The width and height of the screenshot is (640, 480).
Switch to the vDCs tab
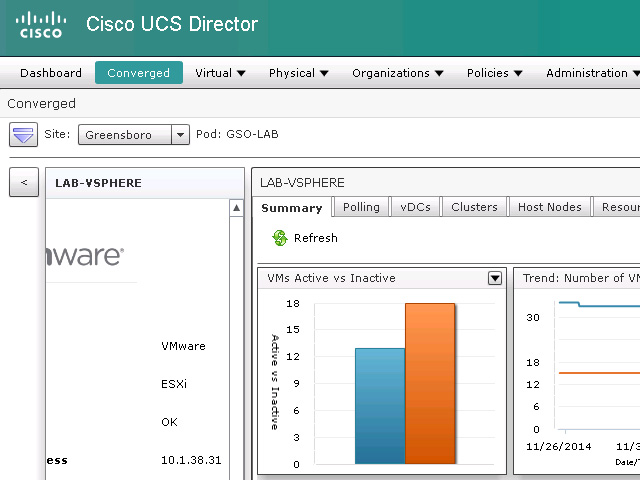pos(415,207)
